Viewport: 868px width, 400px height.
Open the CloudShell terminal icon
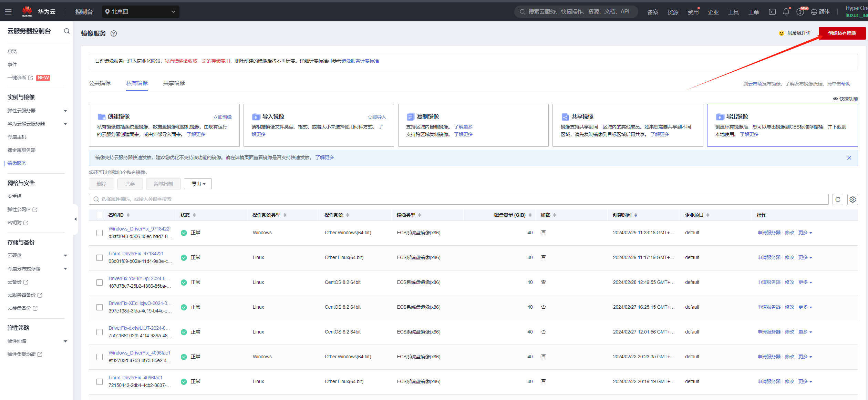[x=772, y=12]
